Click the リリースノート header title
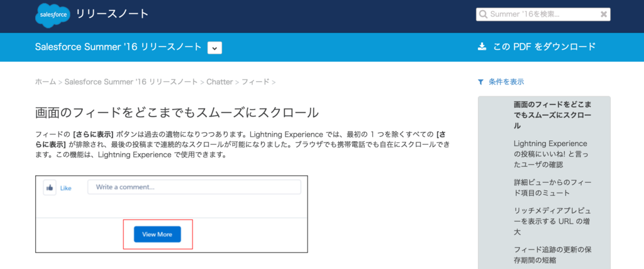The image size is (644, 269). click(x=112, y=14)
